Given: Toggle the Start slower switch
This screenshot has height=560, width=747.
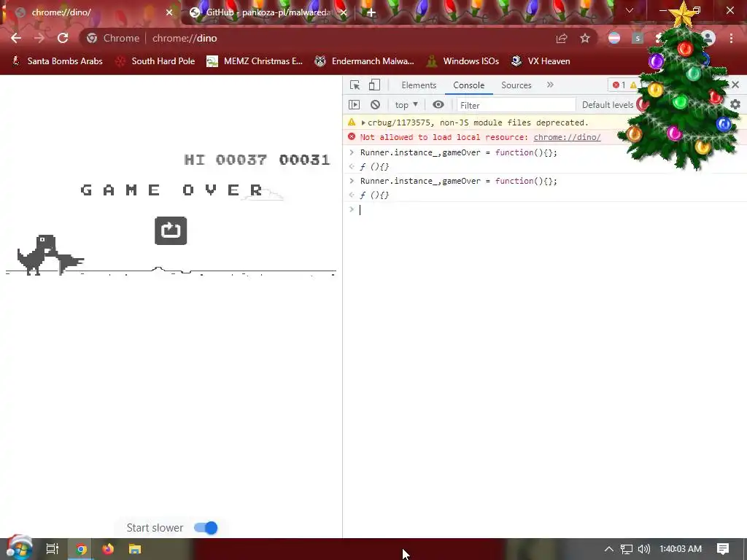Looking at the screenshot, I should pyautogui.click(x=206, y=528).
